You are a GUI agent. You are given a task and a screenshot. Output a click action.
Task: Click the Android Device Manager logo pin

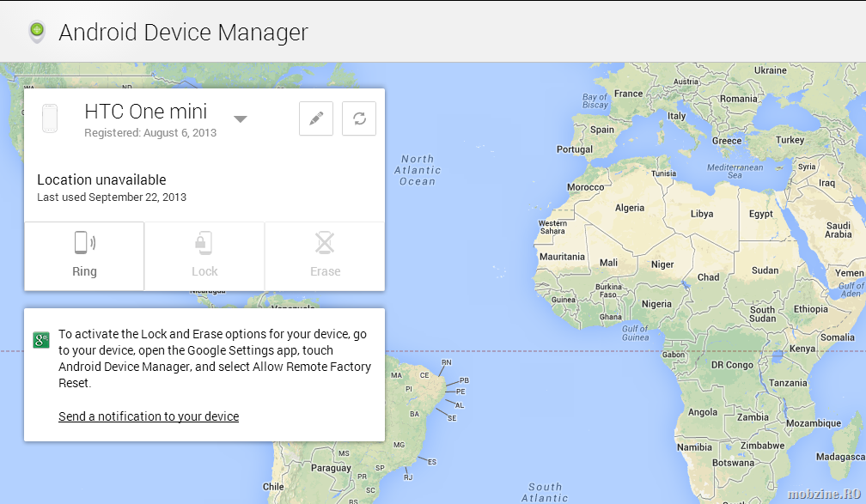click(x=37, y=32)
